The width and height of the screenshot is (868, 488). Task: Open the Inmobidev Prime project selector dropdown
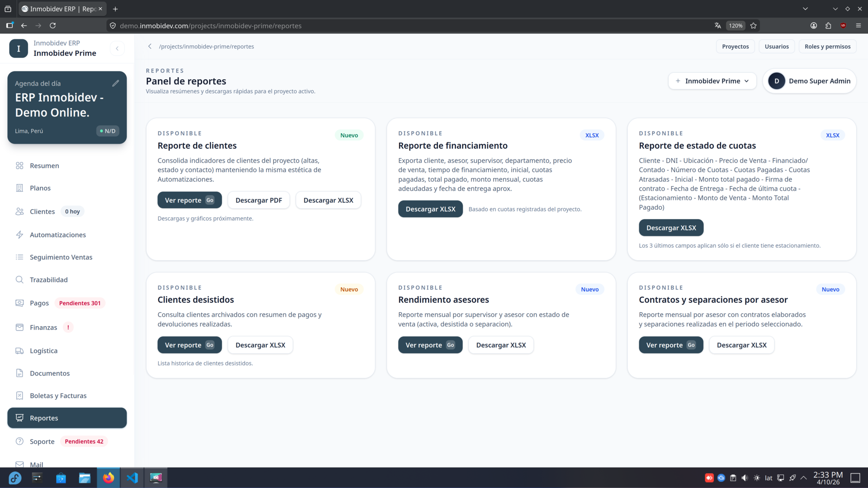(712, 81)
